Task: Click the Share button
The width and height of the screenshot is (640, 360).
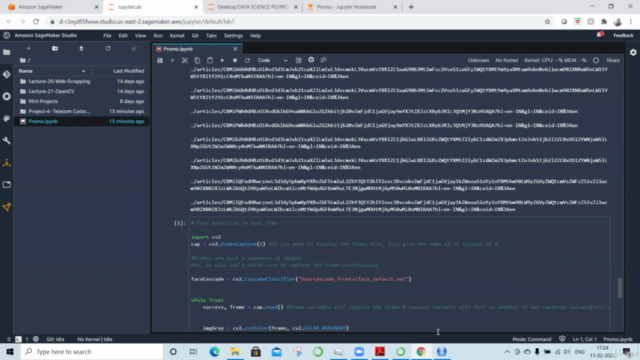Action: (613, 60)
